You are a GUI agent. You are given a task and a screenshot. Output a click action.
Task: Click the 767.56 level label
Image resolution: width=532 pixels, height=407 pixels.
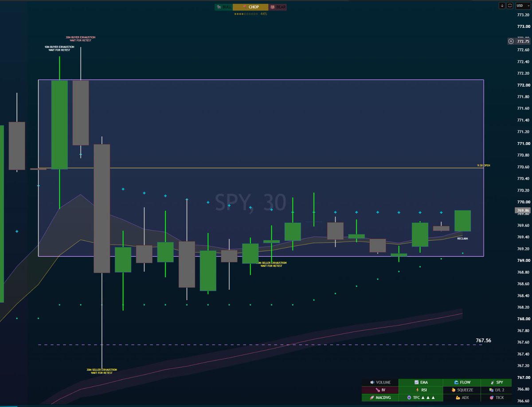click(484, 340)
